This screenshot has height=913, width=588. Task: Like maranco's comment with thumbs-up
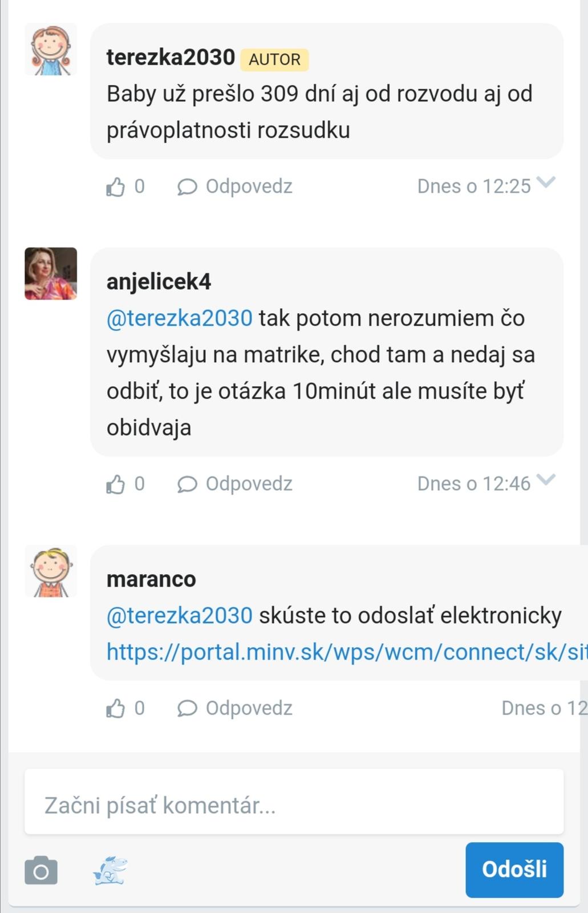(x=116, y=708)
